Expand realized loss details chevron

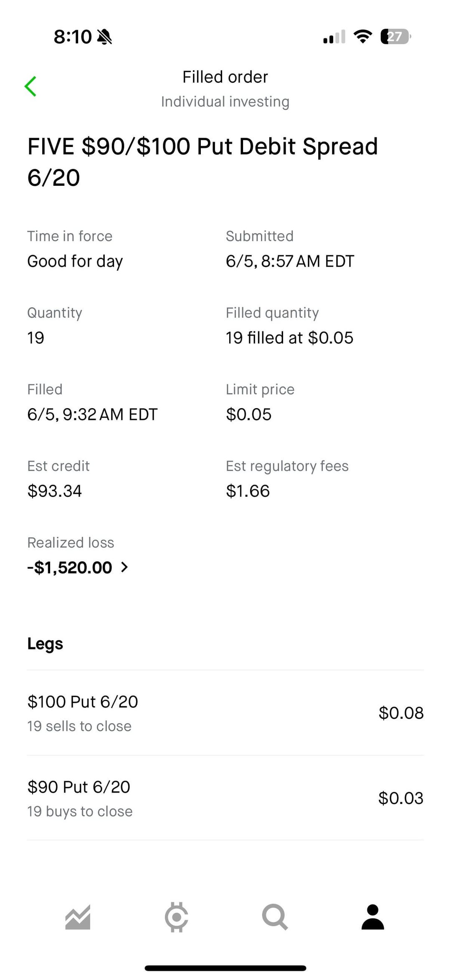coord(124,567)
